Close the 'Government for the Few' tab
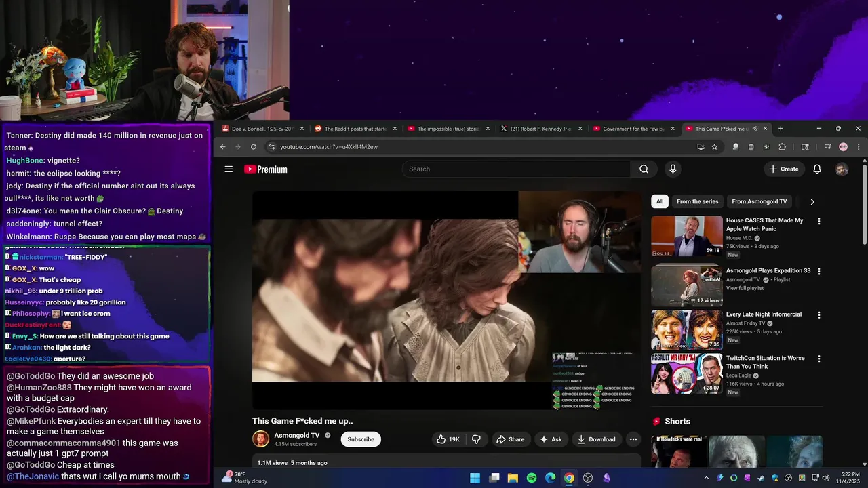The width and height of the screenshot is (868, 488). pos(673,129)
